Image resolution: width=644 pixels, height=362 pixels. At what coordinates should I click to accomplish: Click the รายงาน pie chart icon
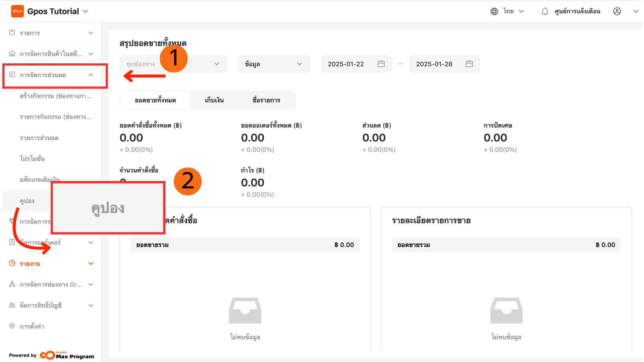pos(12,263)
